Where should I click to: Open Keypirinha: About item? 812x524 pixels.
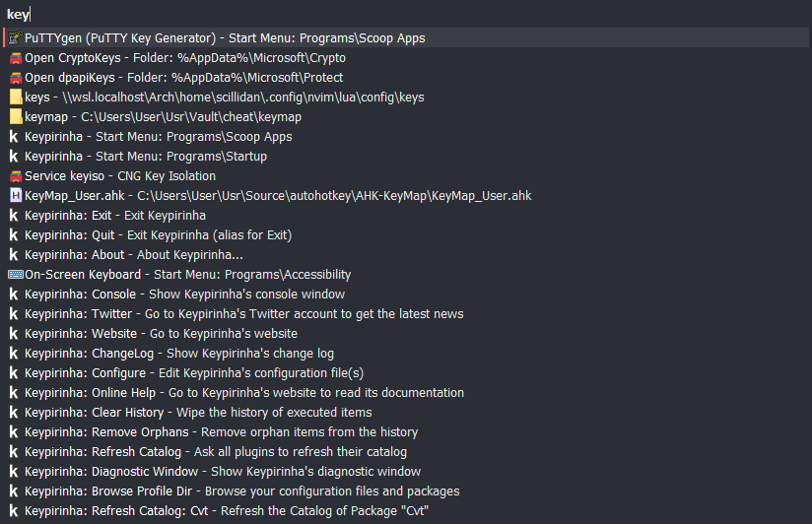(x=406, y=255)
